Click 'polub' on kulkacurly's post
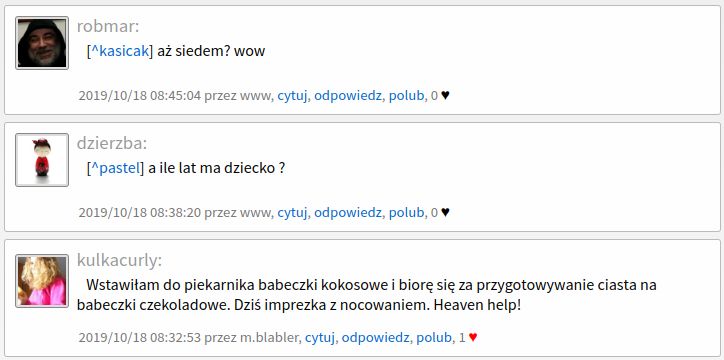Viewport: 724px width, 360px height. (x=434, y=337)
